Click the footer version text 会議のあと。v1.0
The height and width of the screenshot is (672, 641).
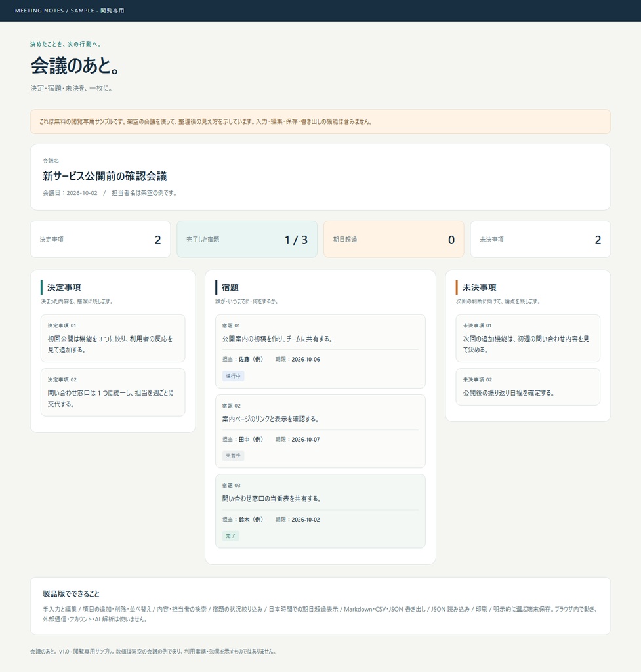pyautogui.click(x=50, y=652)
